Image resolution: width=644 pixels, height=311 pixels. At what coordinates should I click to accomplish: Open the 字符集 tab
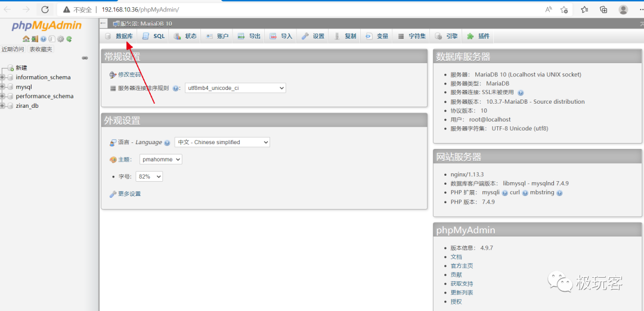412,36
